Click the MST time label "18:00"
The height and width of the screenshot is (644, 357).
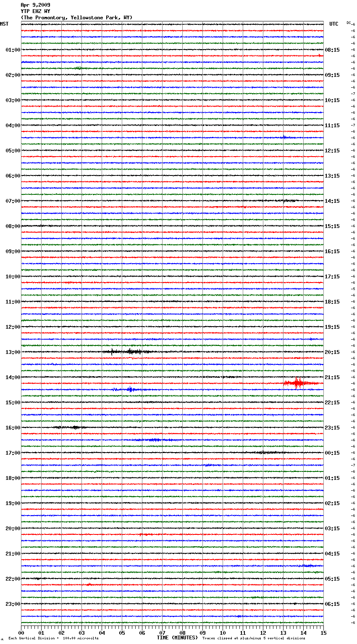click(x=13, y=478)
